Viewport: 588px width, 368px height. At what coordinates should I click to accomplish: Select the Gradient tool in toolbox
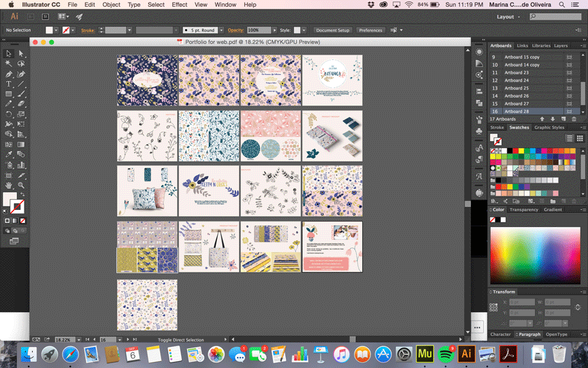(21, 144)
